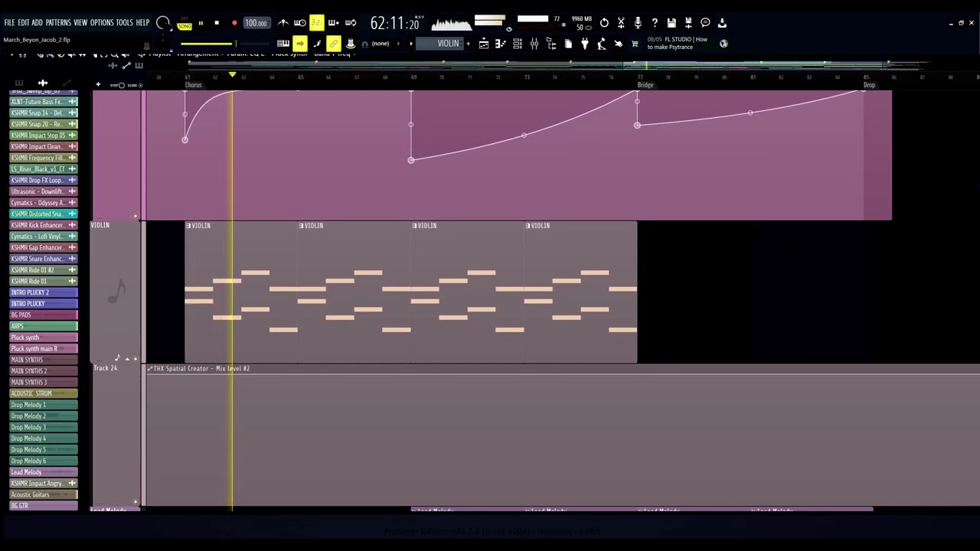Open the TOOLS menu

tap(124, 23)
